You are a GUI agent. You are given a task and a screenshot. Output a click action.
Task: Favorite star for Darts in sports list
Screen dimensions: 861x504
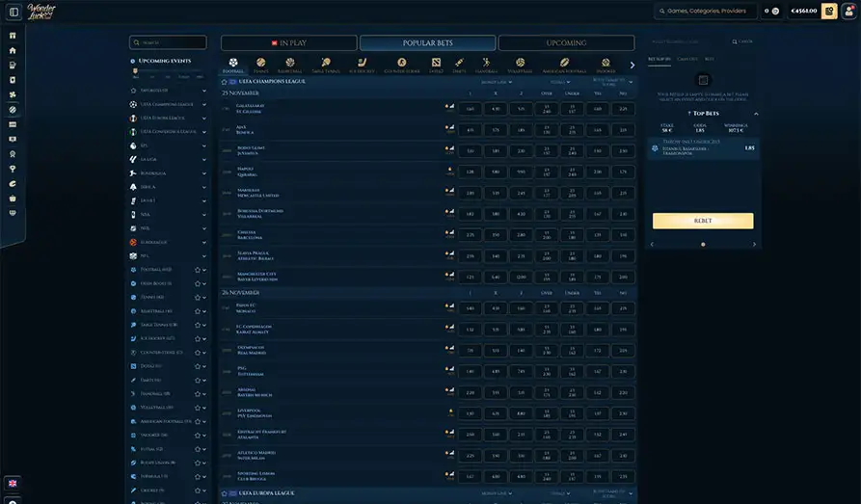(198, 380)
